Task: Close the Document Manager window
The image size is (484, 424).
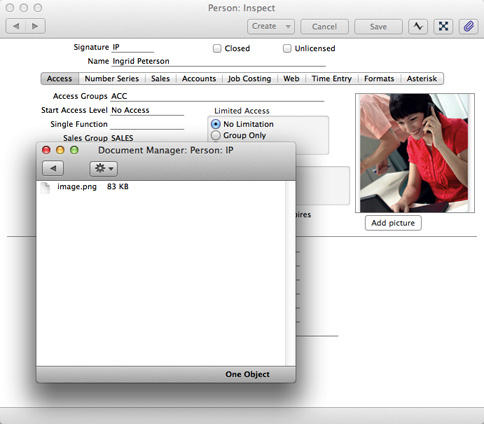Action: [46, 150]
